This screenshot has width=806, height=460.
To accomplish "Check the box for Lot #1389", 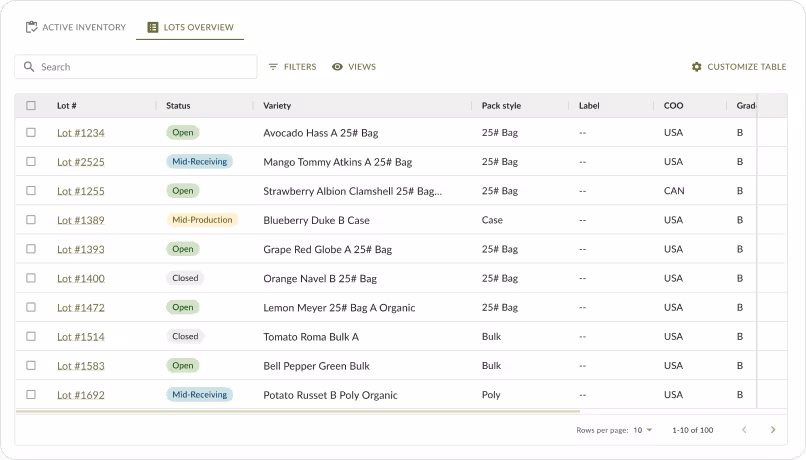I will (31, 220).
